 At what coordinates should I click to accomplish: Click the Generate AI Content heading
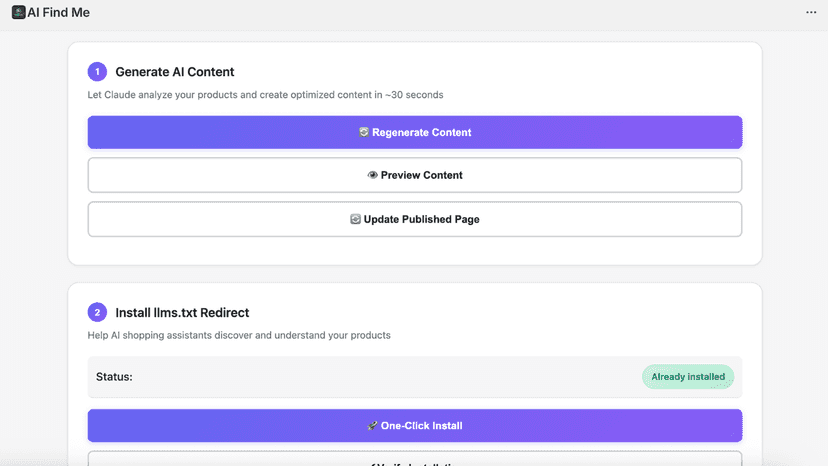click(x=175, y=72)
